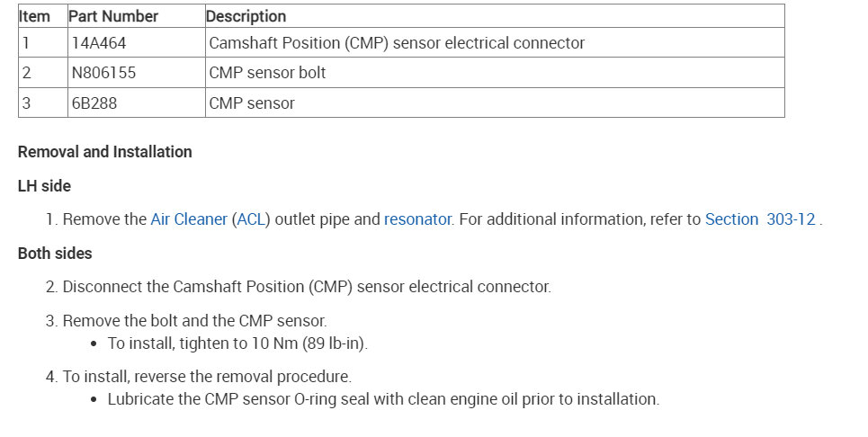The image size is (868, 437).
Task: Click the Removal and Installation heading
Action: click(105, 152)
